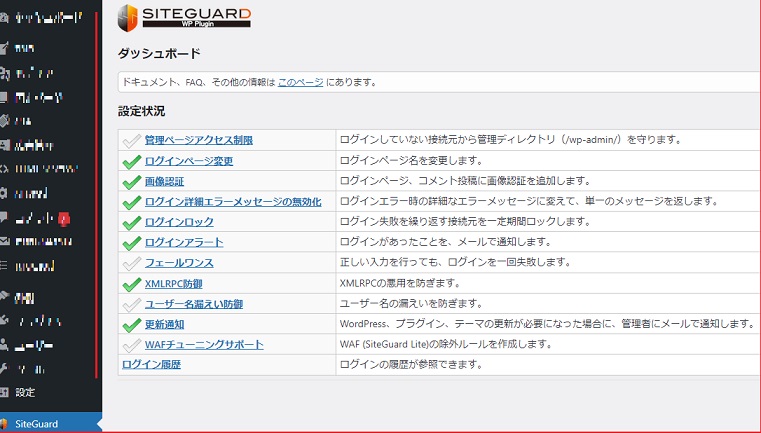Click green check icon beside 画像認証
This screenshot has height=433, width=761.
131,182
